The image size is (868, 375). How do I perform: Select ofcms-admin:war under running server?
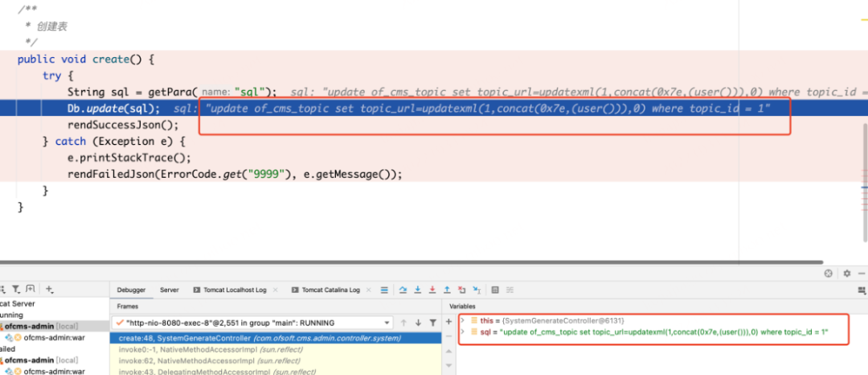[x=54, y=337]
